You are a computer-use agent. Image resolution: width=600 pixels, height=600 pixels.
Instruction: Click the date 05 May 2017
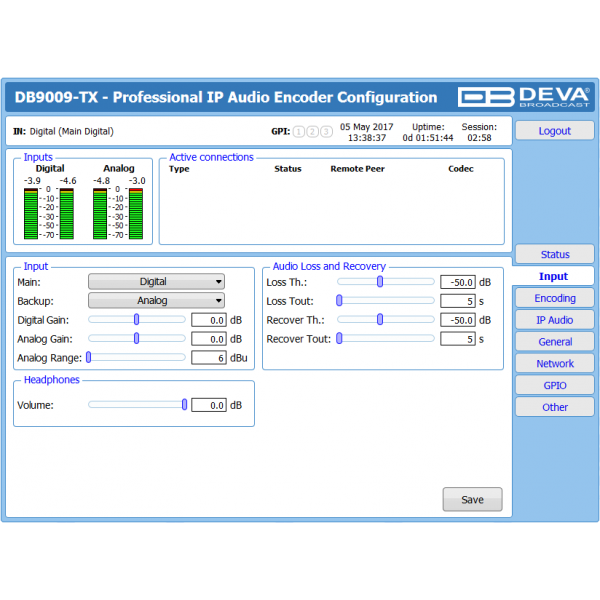click(367, 127)
